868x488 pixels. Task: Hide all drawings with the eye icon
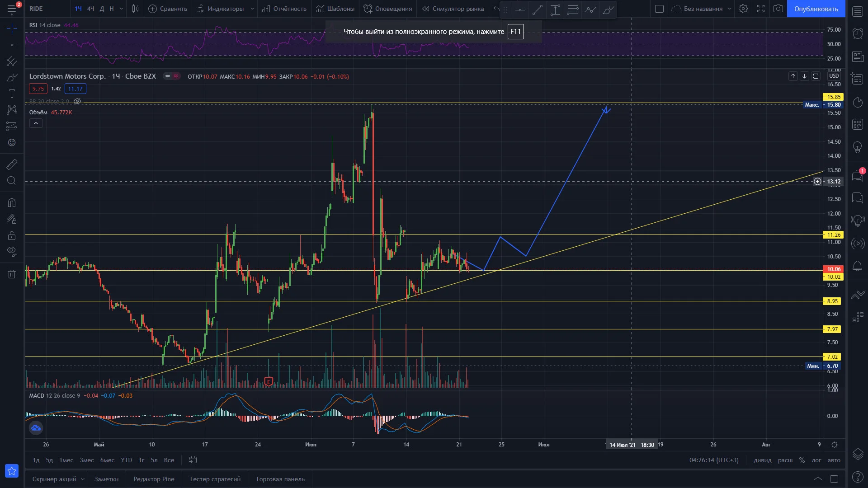[12, 252]
